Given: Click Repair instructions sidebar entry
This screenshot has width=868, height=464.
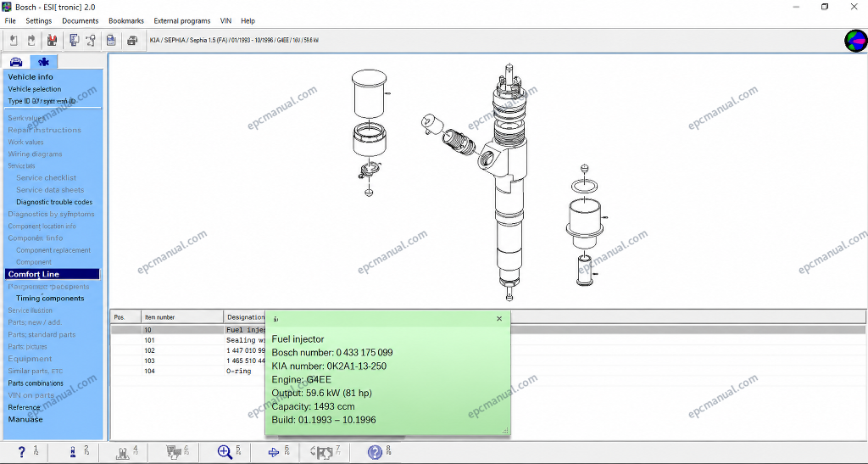Looking at the screenshot, I should [44, 130].
